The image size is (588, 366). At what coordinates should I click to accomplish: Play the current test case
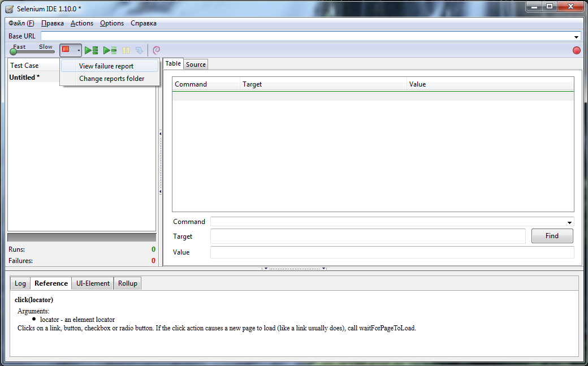[x=110, y=50]
